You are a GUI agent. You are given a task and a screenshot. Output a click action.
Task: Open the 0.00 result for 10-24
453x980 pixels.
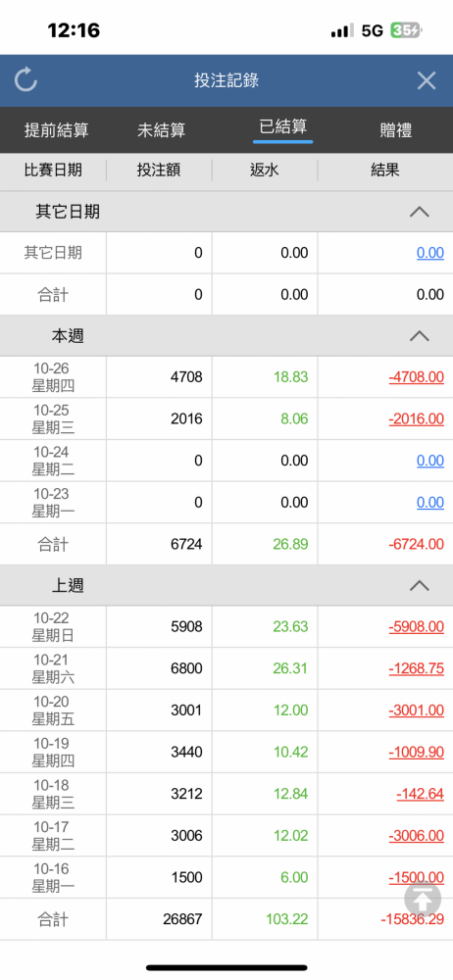(x=430, y=461)
